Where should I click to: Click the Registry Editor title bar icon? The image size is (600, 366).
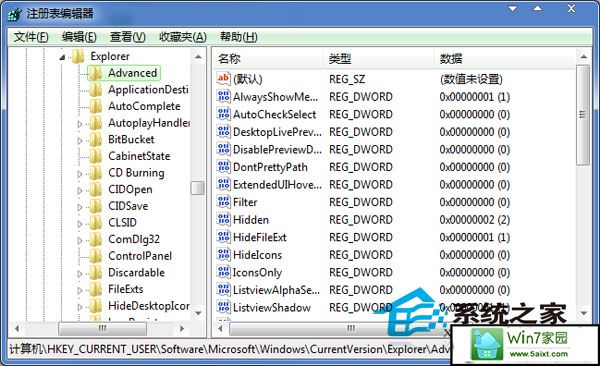tap(15, 14)
